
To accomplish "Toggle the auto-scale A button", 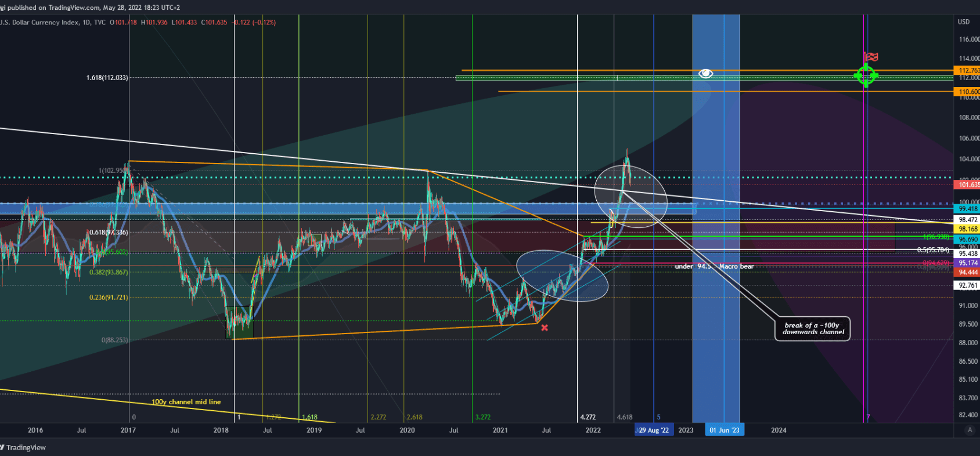I will (x=969, y=430).
